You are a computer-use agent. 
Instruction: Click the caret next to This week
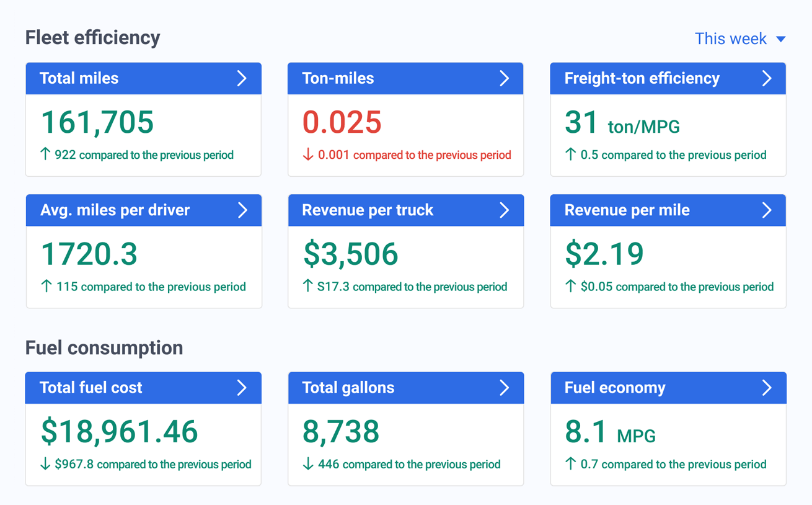[780, 38]
